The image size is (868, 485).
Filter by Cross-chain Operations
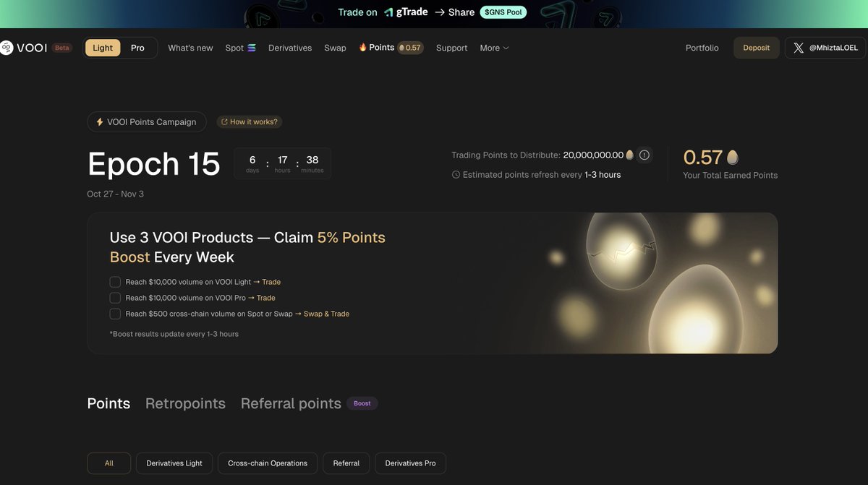(268, 463)
